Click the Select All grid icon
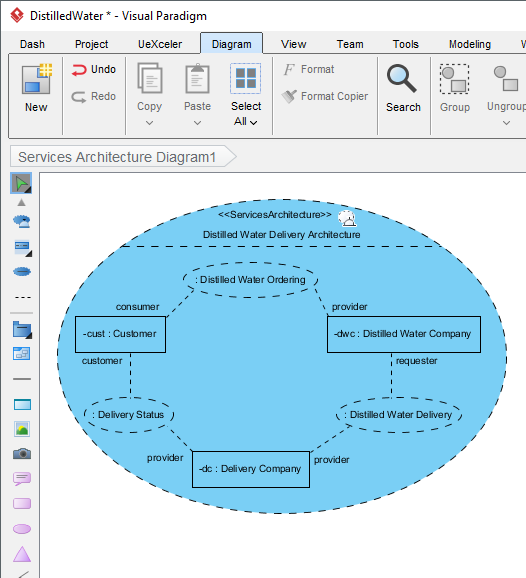 245,78
